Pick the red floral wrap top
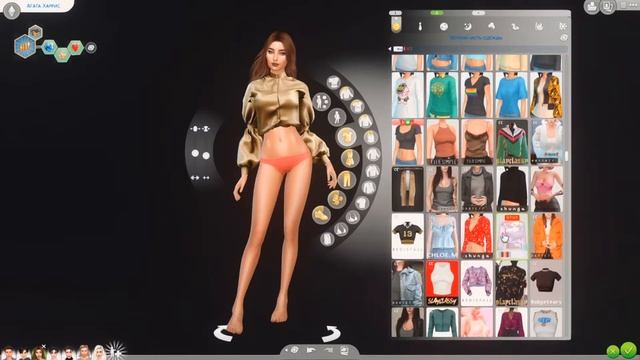The width and height of the screenshot is (640, 360). click(x=477, y=236)
